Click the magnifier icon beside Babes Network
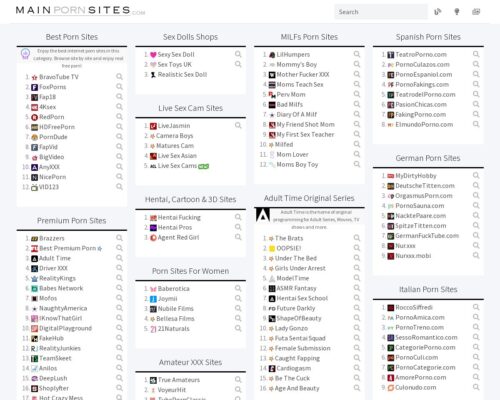The height and width of the screenshot is (400, 500). [x=119, y=288]
